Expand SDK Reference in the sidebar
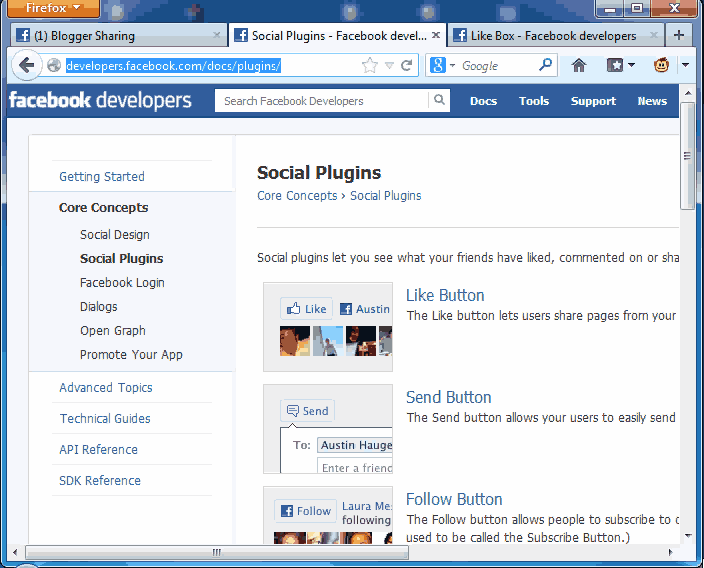This screenshot has height=568, width=704. (100, 480)
